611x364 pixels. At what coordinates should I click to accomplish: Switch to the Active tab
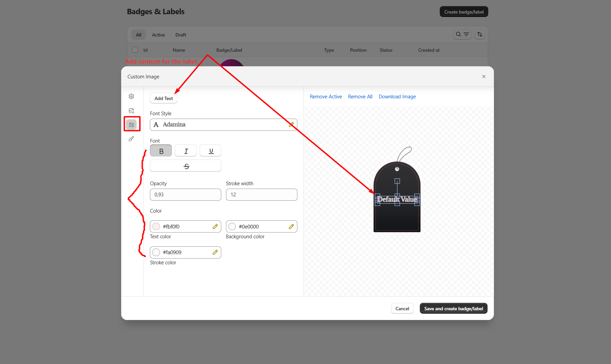tap(158, 35)
